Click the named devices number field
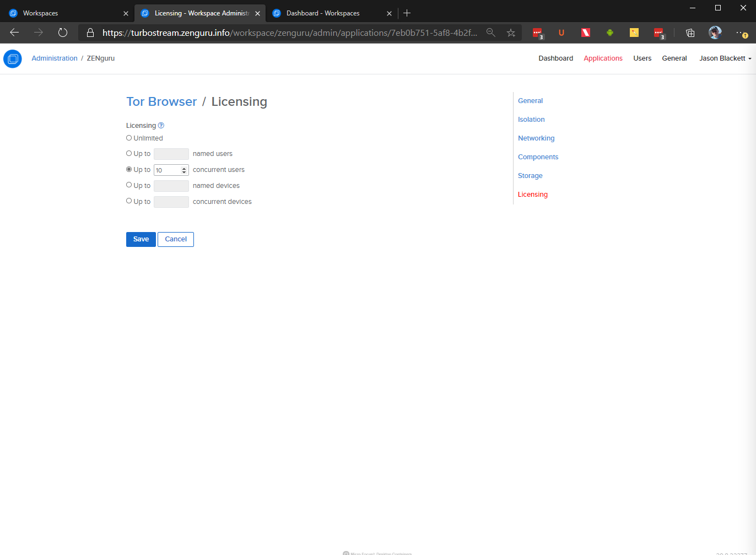The image size is (756, 555). 171,186
